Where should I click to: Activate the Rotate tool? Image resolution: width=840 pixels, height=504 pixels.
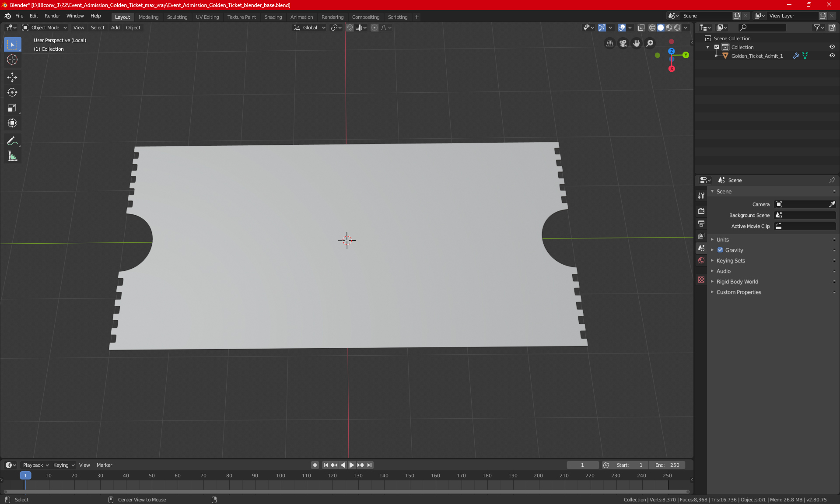(x=12, y=93)
